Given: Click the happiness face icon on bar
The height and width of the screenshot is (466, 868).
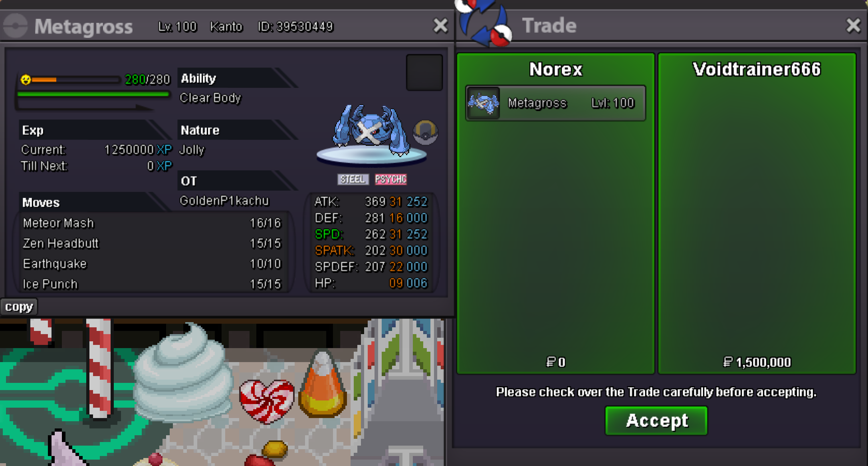Looking at the screenshot, I should (x=26, y=80).
